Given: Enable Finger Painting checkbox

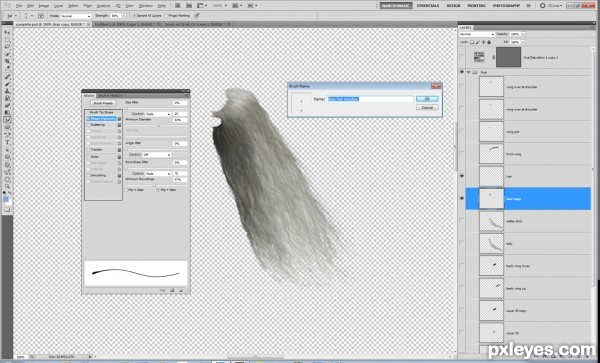Looking at the screenshot, I should pyautogui.click(x=166, y=16).
